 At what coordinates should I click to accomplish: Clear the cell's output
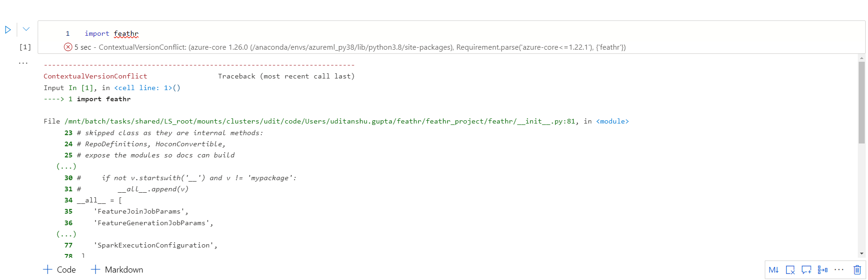tap(790, 270)
